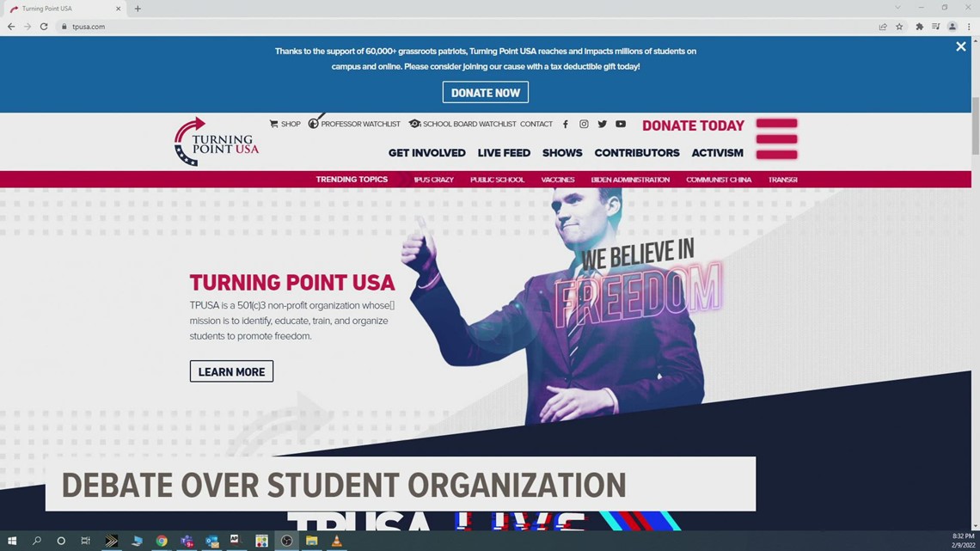Image resolution: width=980 pixels, height=551 pixels.
Task: Open Outlook from the taskbar
Action: pos(211,541)
